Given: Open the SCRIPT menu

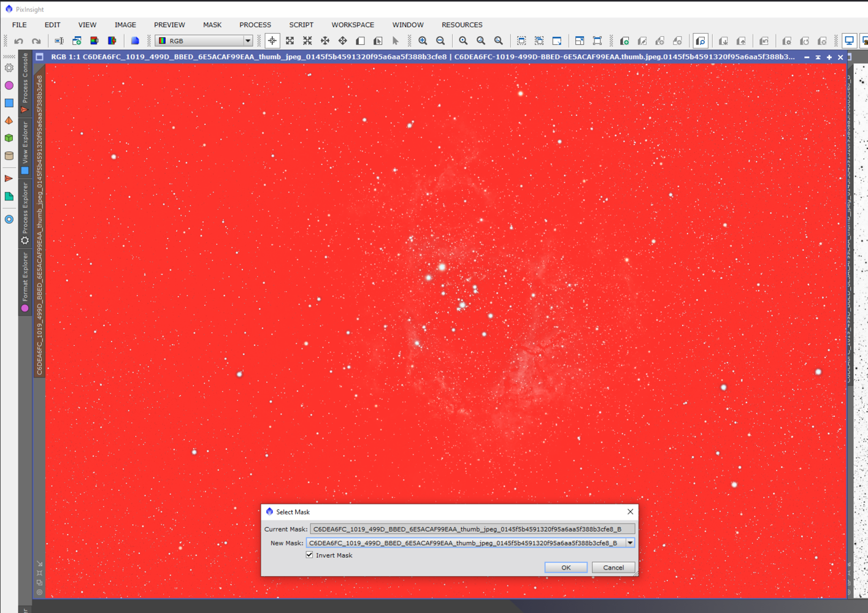Looking at the screenshot, I should [301, 25].
